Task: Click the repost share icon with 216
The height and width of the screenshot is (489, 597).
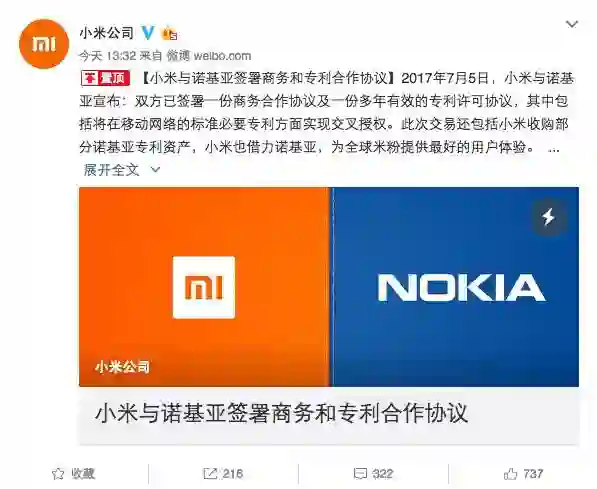Action: pyautogui.click(x=210, y=474)
